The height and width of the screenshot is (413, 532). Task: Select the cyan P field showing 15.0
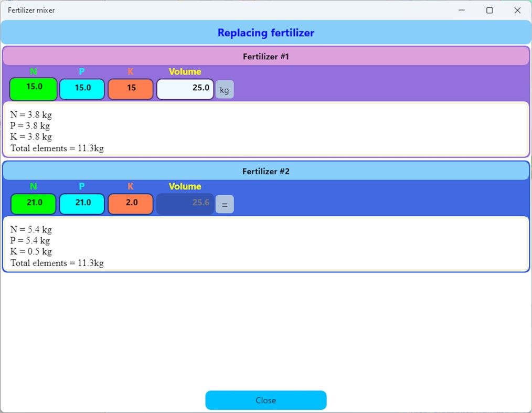click(x=82, y=89)
